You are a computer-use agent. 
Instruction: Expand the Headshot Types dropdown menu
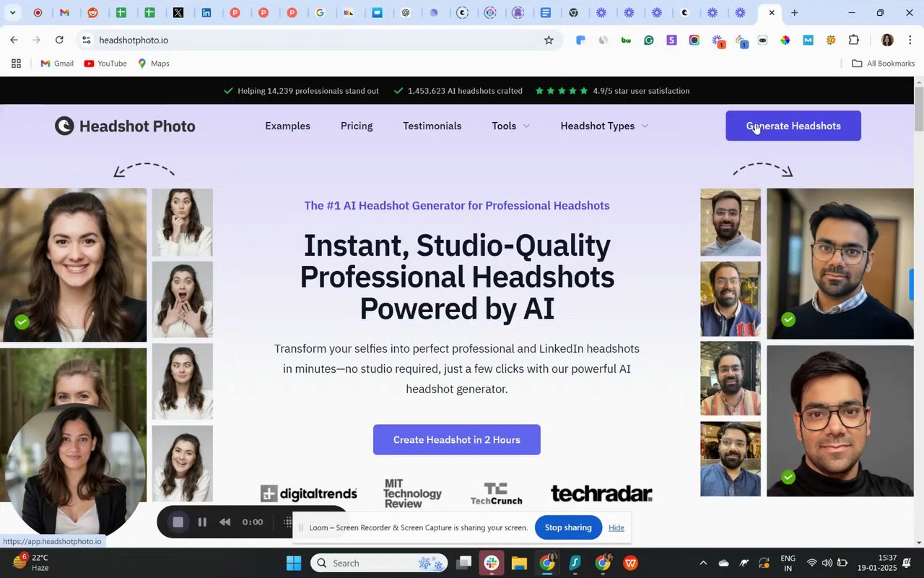604,126
